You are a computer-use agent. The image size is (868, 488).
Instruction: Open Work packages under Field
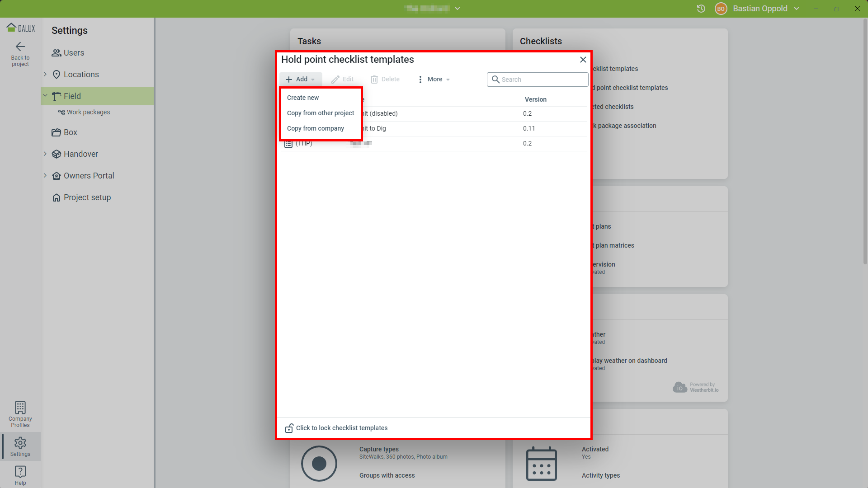click(x=88, y=112)
